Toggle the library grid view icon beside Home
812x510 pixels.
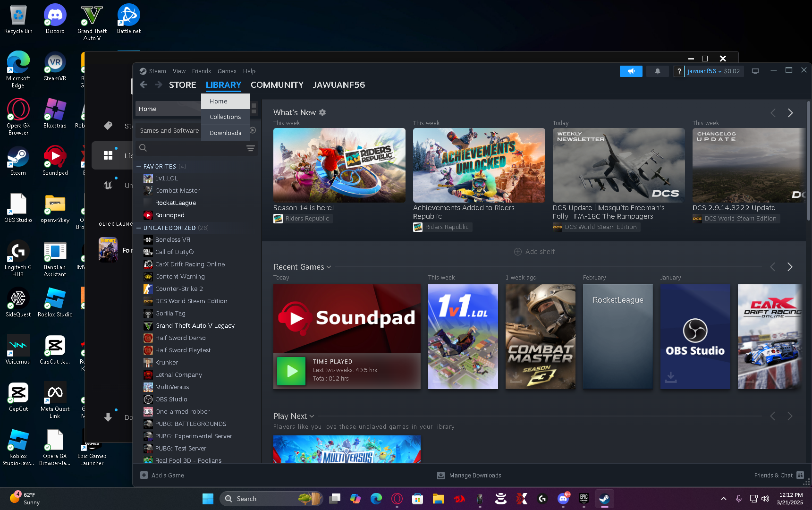(x=254, y=109)
